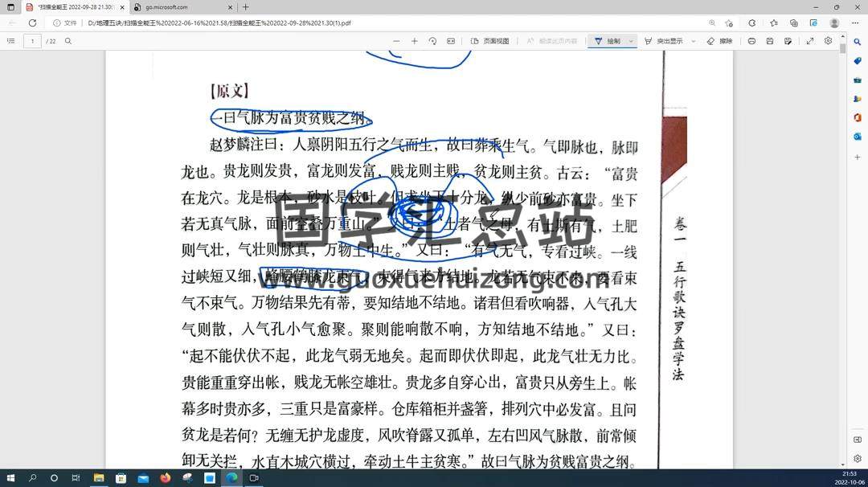This screenshot has width=868, height=487.
Task: Click the Save As icon in PDF toolbar
Action: (x=788, y=41)
